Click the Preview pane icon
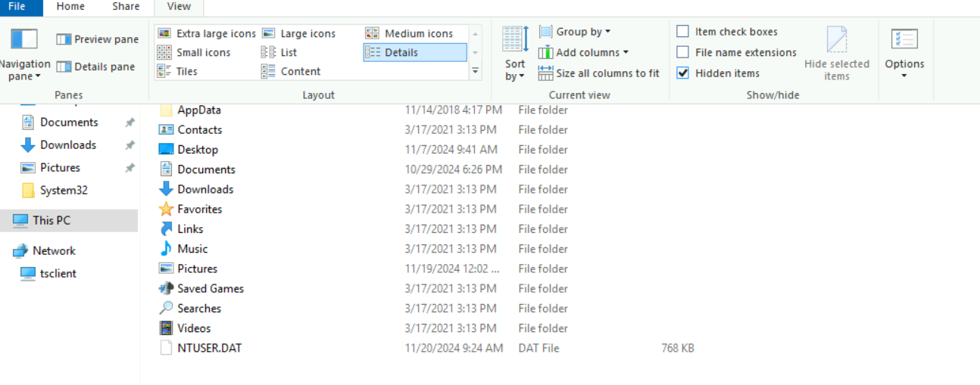Viewport: 980px width, 385px height. (x=64, y=39)
